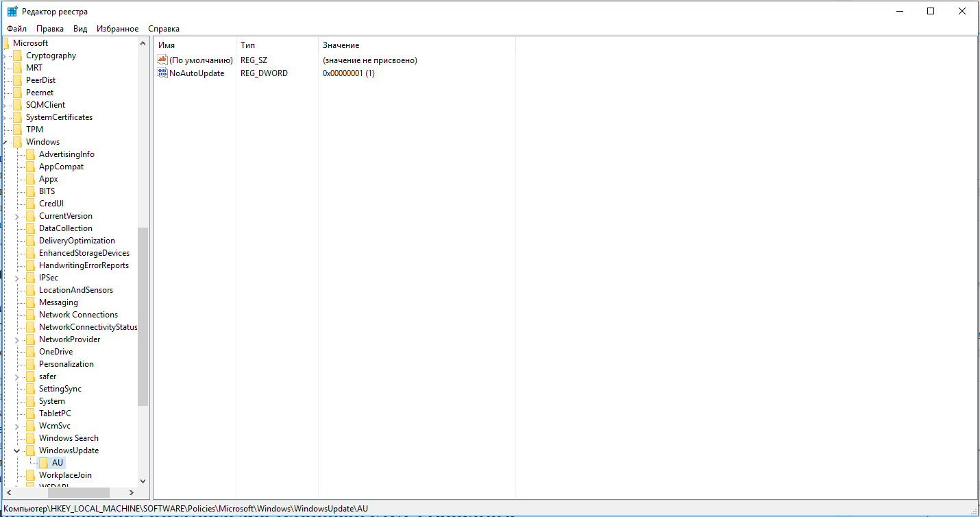Screen dimensions: 980x517
Task: Expand the NetworkProvider key
Action: click(x=17, y=339)
